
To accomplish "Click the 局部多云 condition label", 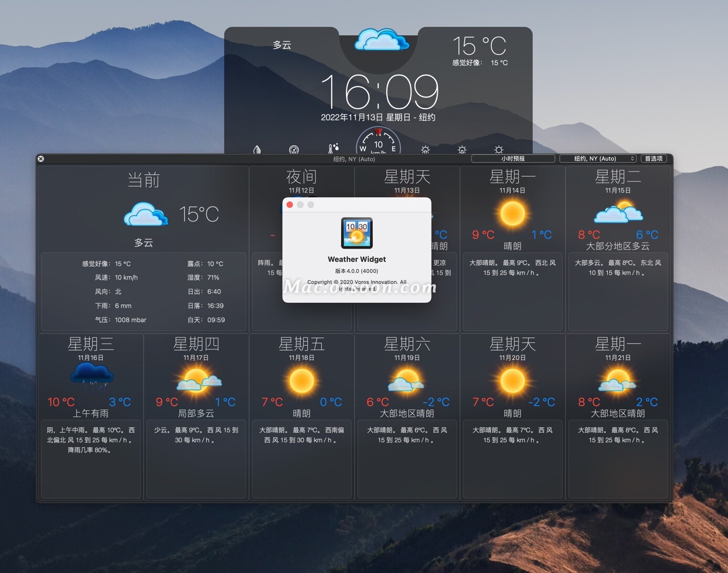I will pos(196,413).
